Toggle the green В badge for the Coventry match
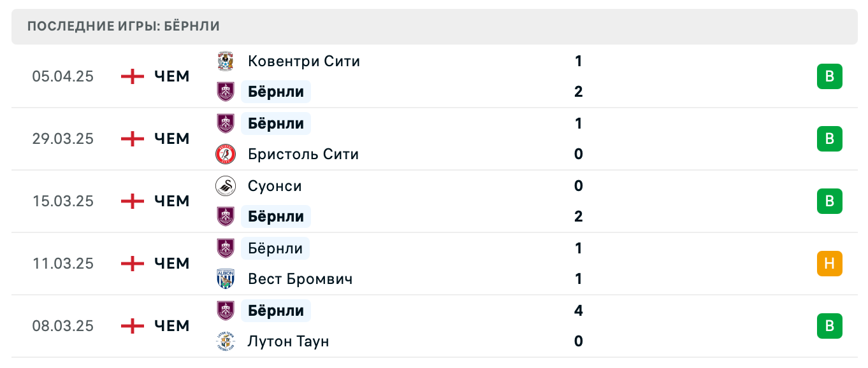 (x=829, y=76)
